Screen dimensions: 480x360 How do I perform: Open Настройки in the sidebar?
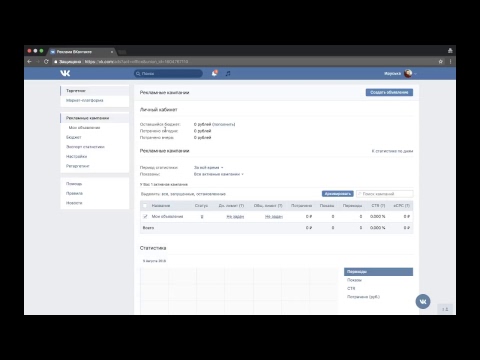point(76,156)
